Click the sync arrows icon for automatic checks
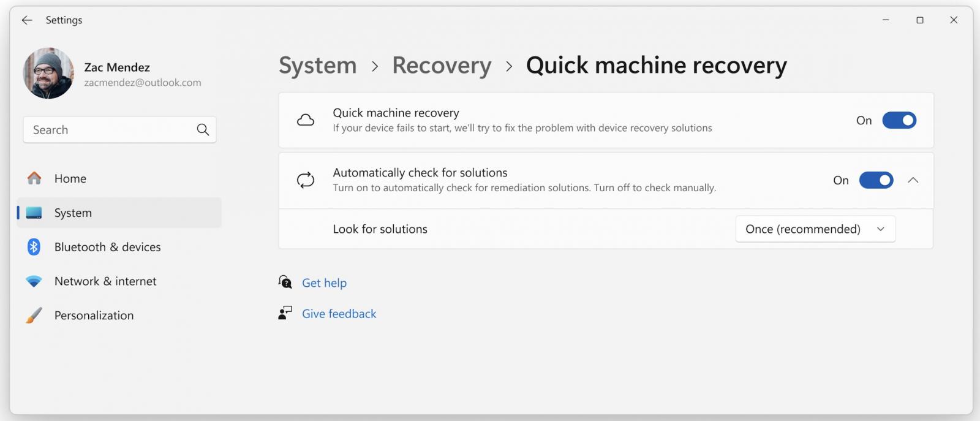The image size is (980, 421). [306, 180]
